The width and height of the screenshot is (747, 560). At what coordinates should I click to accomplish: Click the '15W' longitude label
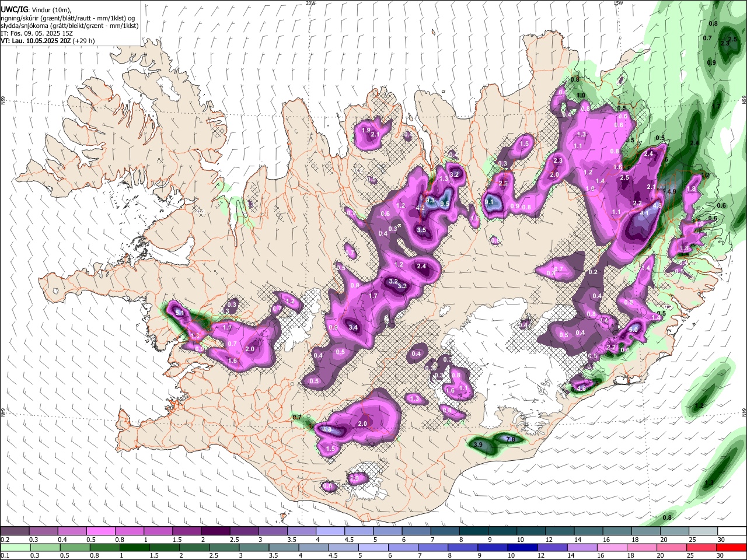617,3
